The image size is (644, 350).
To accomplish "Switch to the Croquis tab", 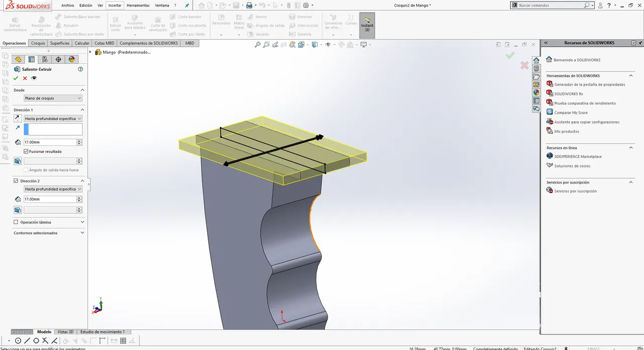I will [x=38, y=43].
